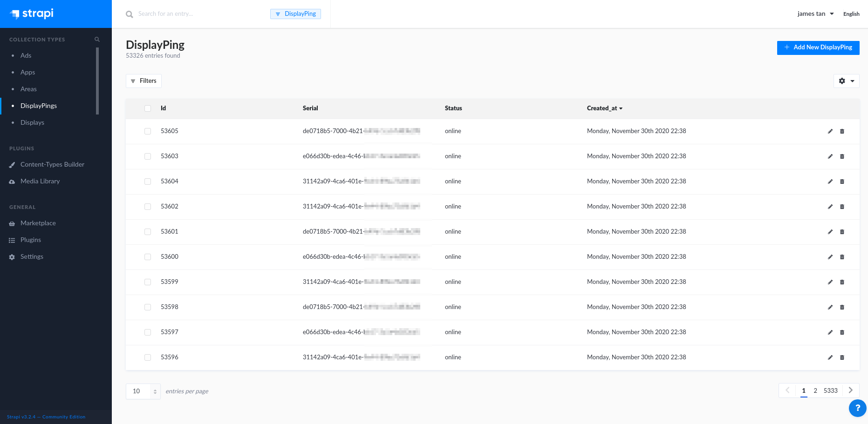Open the Filters button
This screenshot has width=868, height=424.
144,81
